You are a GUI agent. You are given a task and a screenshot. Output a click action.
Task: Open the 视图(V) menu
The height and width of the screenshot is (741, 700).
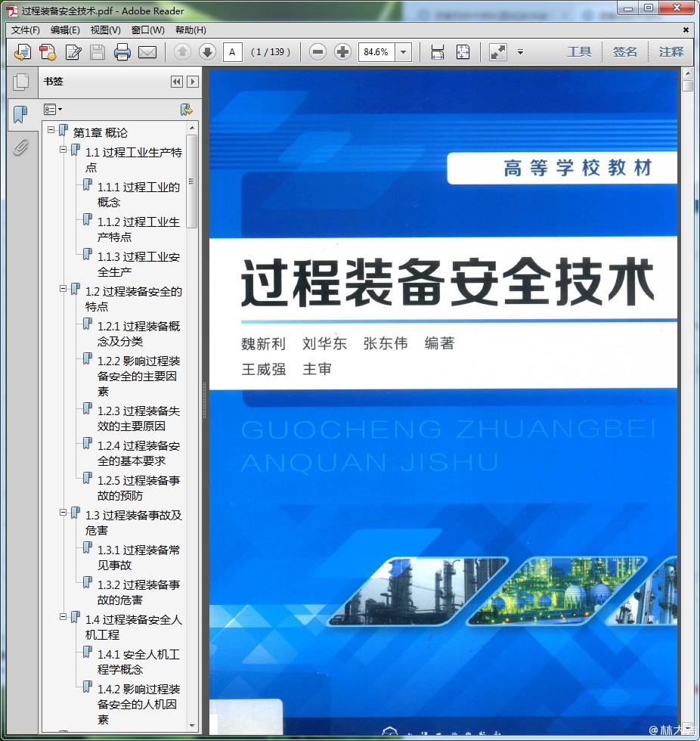tap(105, 30)
